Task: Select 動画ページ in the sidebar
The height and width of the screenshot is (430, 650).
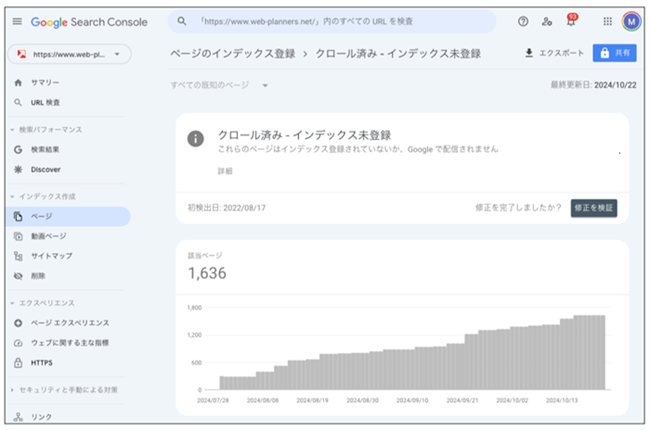Action: pyautogui.click(x=48, y=236)
